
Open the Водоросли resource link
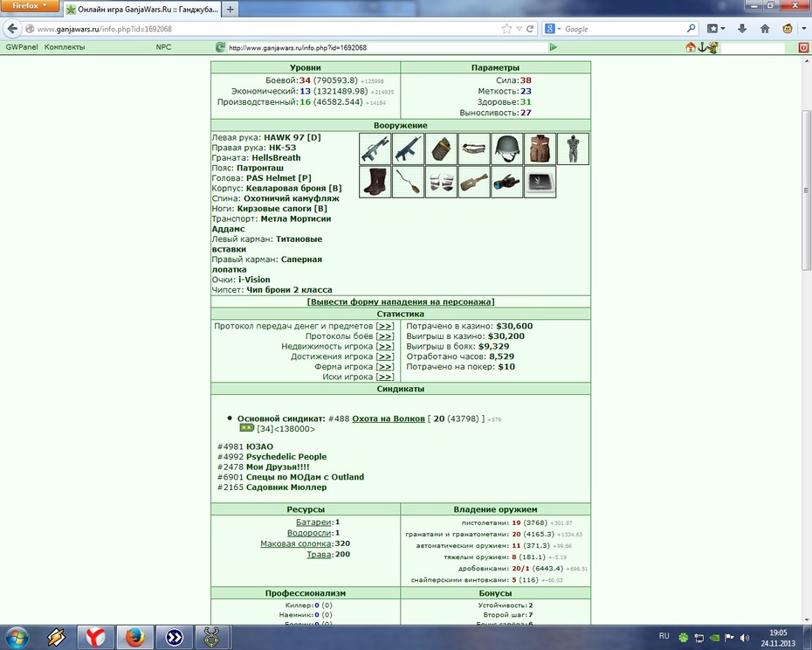click(309, 534)
